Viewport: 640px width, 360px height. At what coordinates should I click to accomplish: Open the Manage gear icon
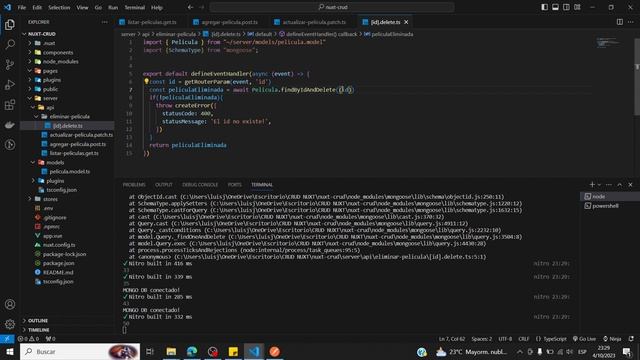[10, 324]
